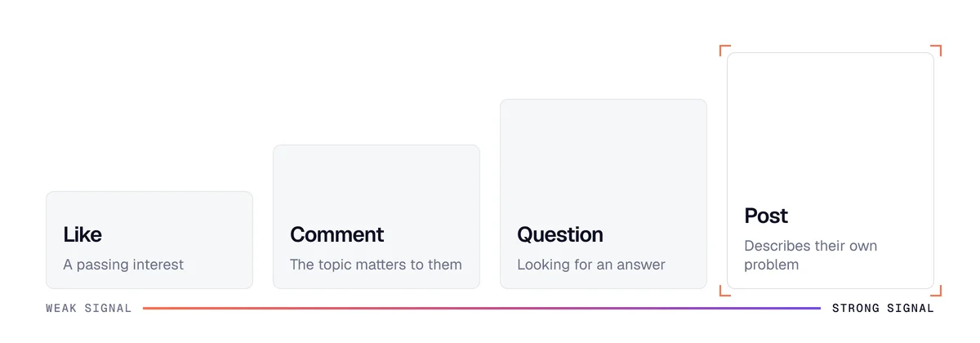
Task: Click the top-left orange corner bracket of Post
Action: (x=724, y=50)
